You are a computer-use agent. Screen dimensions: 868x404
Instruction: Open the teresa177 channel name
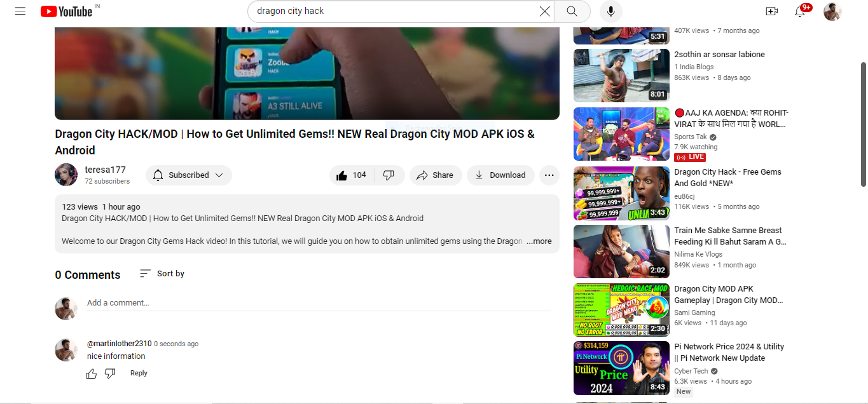106,170
